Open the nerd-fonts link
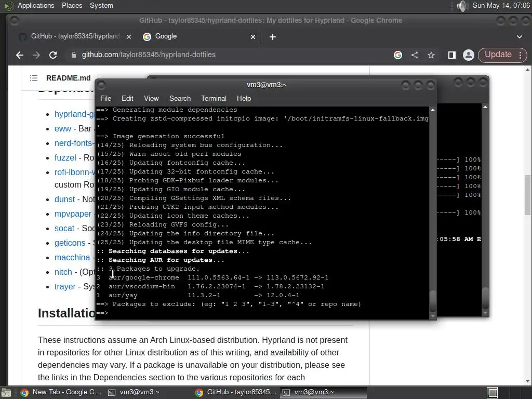The image size is (532, 399). point(74,143)
